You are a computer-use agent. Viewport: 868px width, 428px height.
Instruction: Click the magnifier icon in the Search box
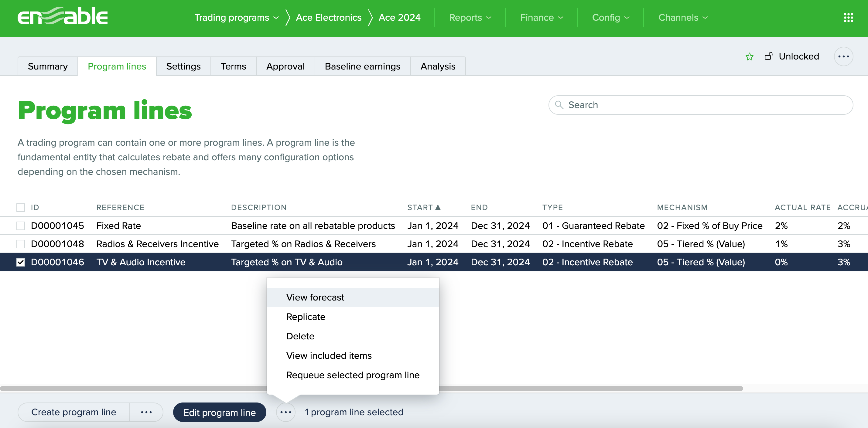point(559,105)
